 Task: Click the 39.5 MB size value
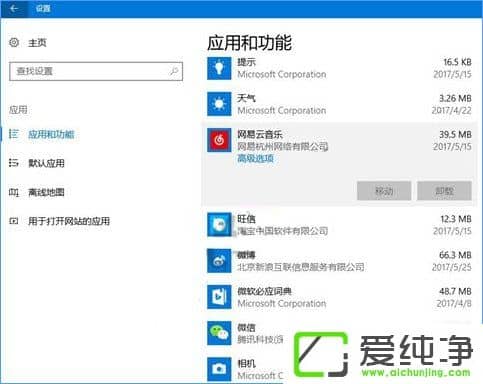coord(455,134)
